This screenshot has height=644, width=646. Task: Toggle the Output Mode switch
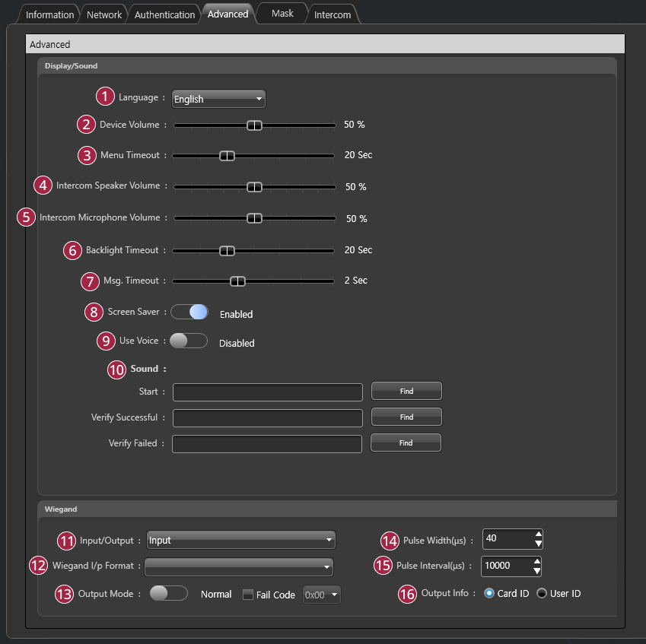pyautogui.click(x=169, y=594)
